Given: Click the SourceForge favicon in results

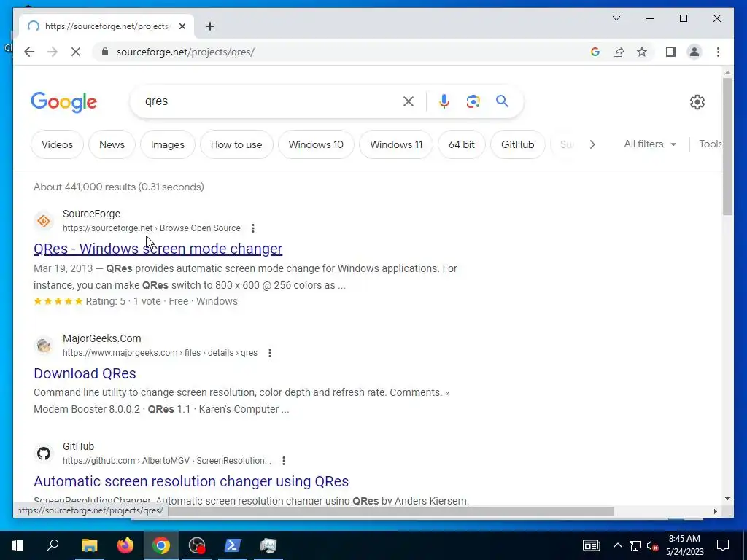Looking at the screenshot, I should 44,221.
